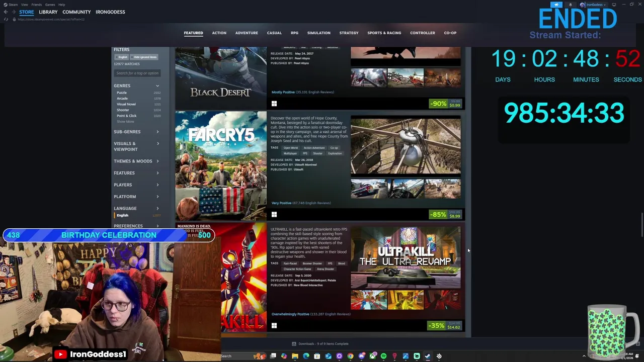644x362 pixels.
Task: Expand the PREFERENCES filter section
Action: coord(137,226)
